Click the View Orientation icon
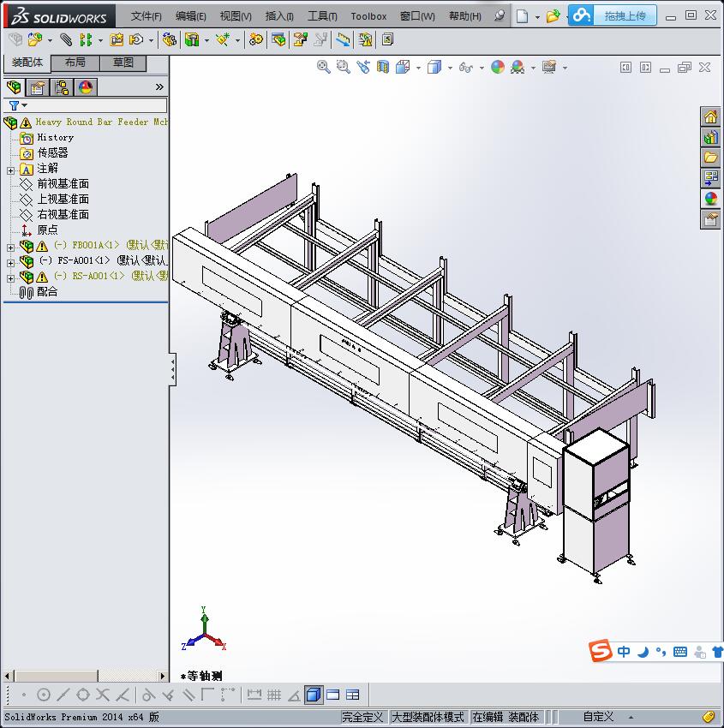 pyautogui.click(x=403, y=68)
